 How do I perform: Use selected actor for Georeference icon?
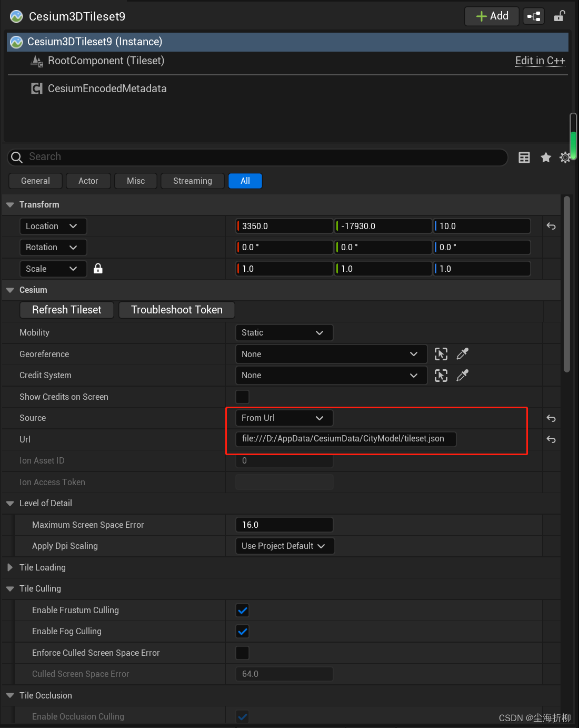click(441, 354)
